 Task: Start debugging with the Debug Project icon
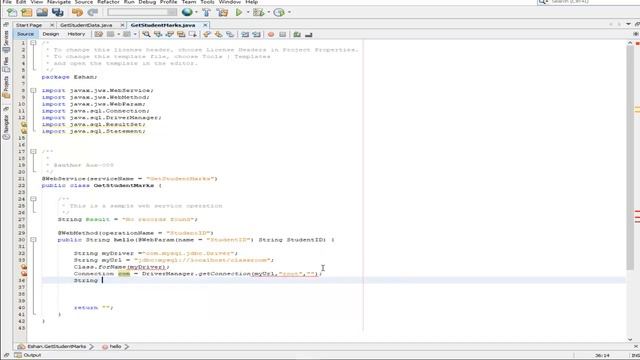tap(258, 13)
